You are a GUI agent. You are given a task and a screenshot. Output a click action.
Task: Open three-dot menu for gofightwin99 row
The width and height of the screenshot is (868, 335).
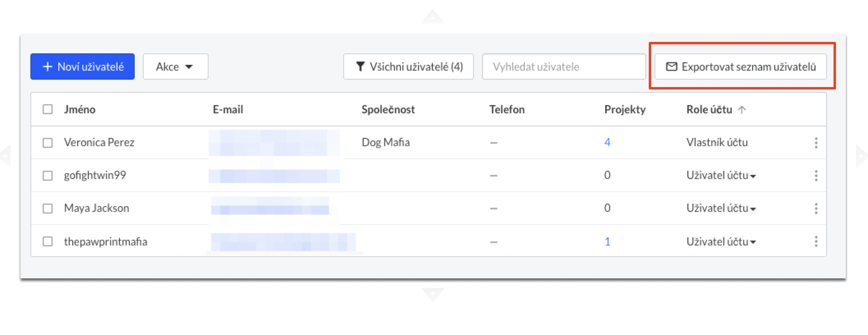pos(816,176)
